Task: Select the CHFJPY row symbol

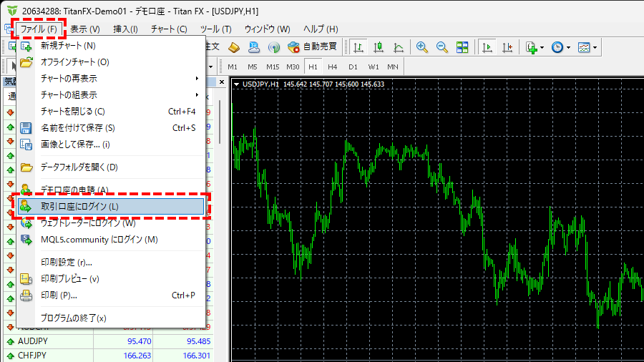Action: coord(32,356)
